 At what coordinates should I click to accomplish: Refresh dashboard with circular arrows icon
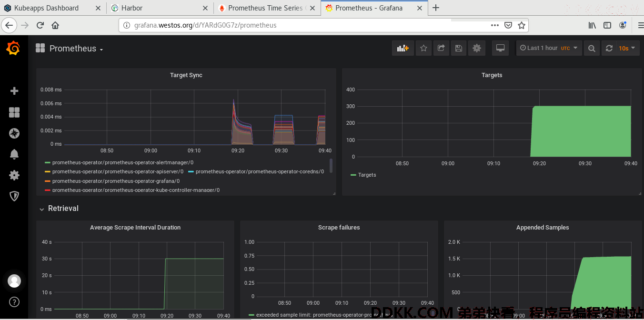(609, 48)
